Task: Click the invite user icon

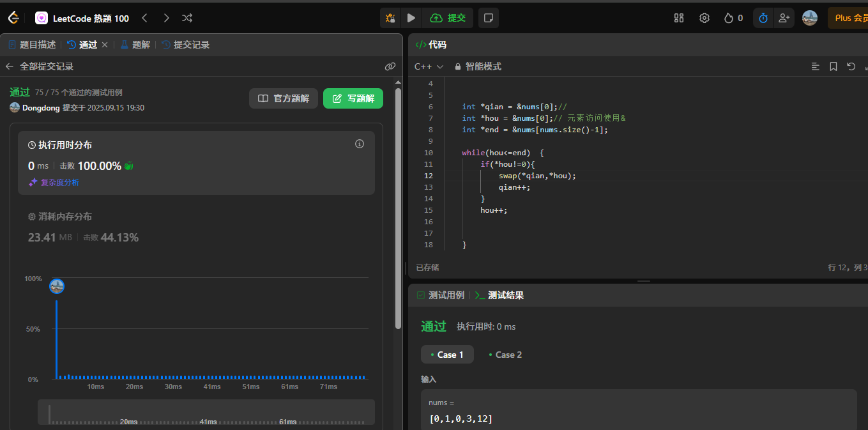Action: (784, 18)
